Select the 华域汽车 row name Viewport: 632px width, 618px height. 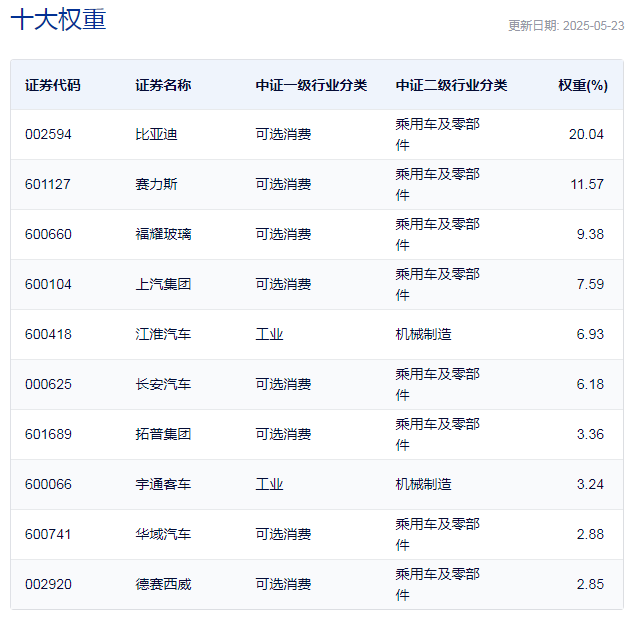click(x=163, y=534)
